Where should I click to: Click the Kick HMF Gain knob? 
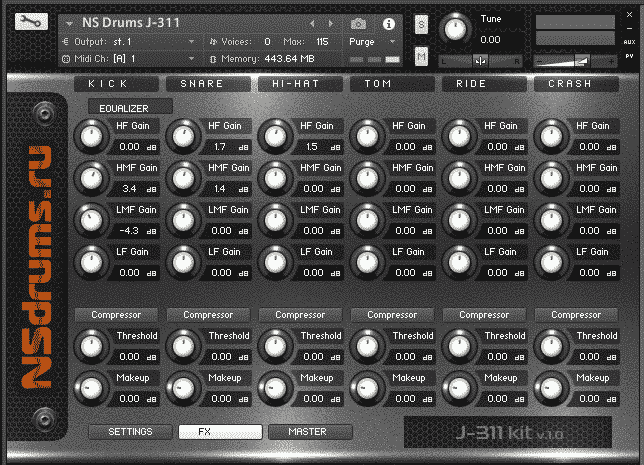point(91,178)
